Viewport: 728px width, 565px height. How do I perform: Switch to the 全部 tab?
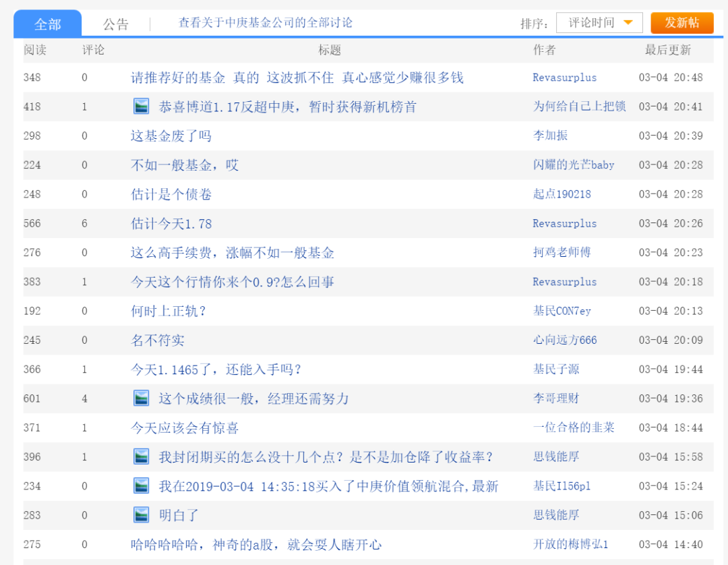48,24
